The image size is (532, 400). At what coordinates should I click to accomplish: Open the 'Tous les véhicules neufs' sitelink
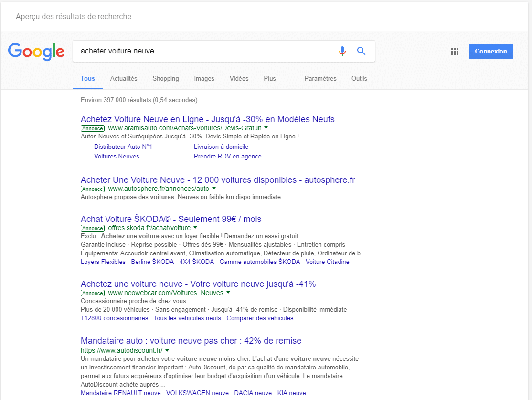[187, 318]
